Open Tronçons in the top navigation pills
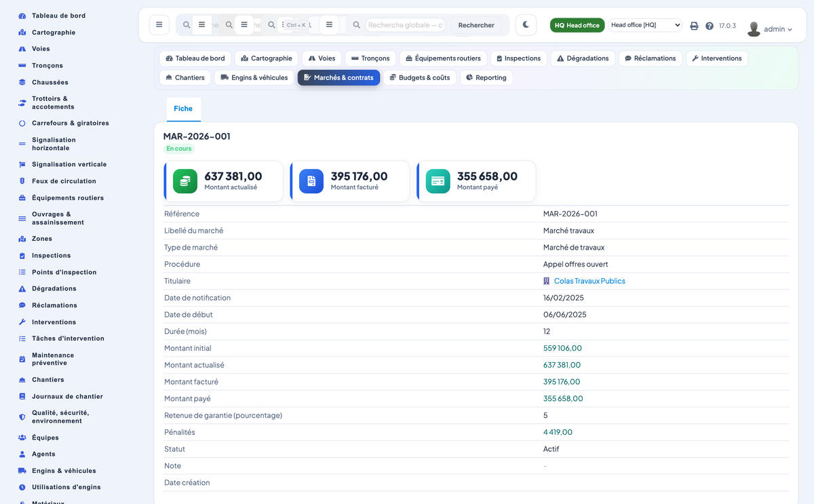Screen dimensions: 814x504 371,58
